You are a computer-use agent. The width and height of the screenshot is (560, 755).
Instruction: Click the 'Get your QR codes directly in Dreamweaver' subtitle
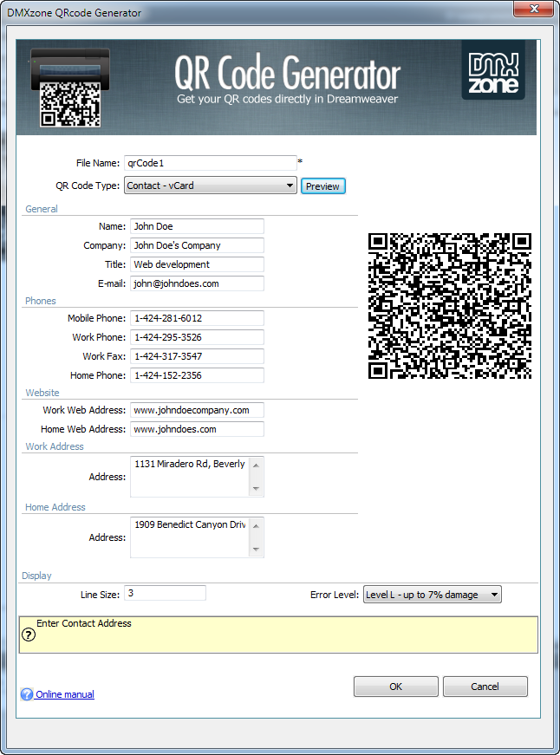pyautogui.click(x=288, y=99)
